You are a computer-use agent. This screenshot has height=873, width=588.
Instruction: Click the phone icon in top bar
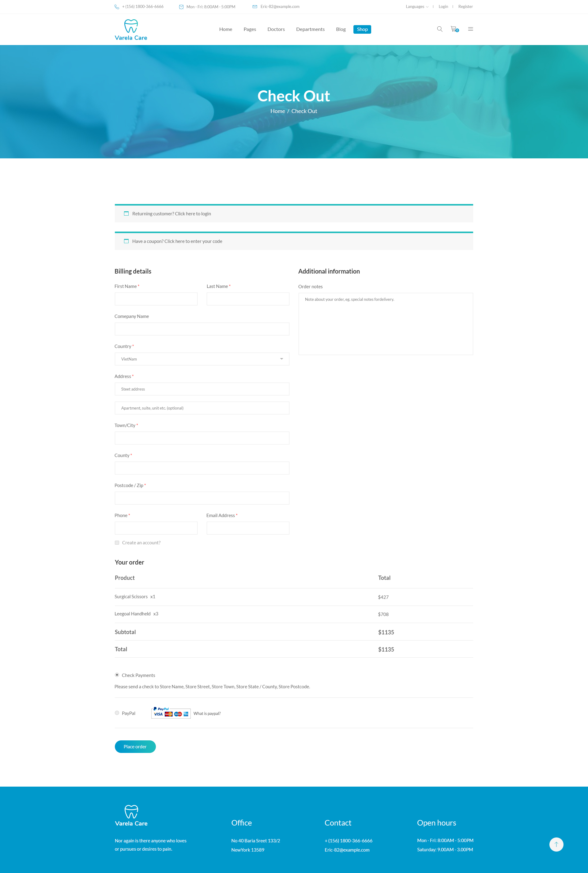[x=117, y=7]
